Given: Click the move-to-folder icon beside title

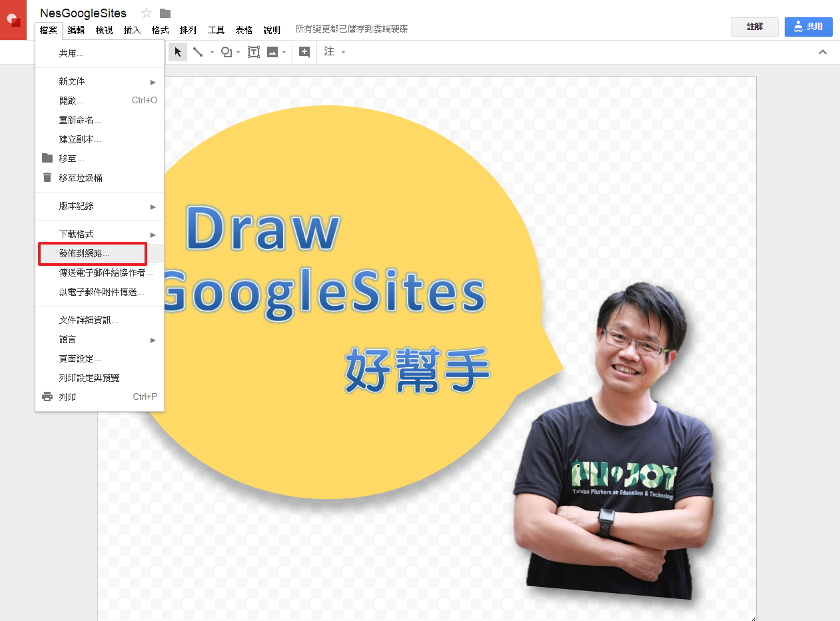Looking at the screenshot, I should (165, 13).
